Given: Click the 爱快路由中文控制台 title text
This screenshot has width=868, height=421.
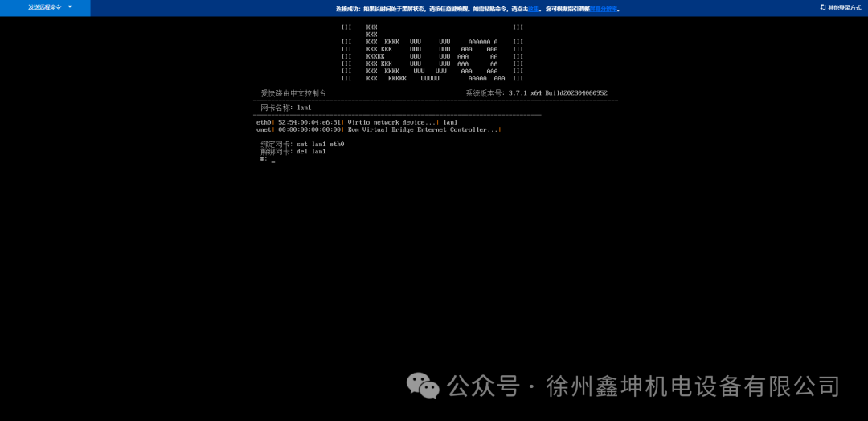Looking at the screenshot, I should tap(293, 93).
